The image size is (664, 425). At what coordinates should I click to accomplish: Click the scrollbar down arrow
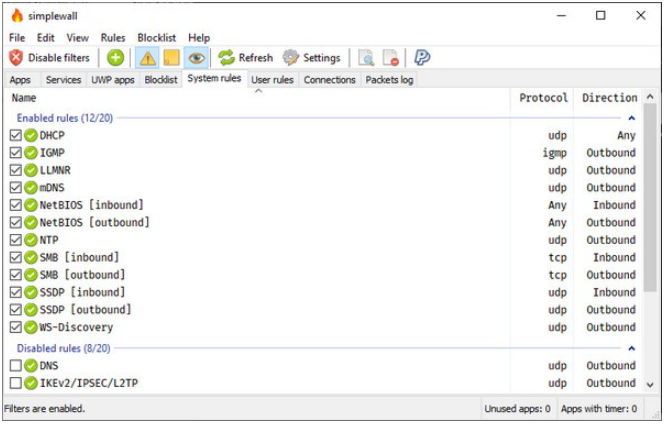[x=650, y=384]
